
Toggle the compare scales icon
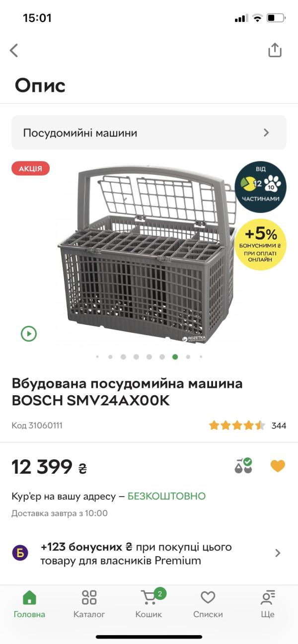(243, 466)
